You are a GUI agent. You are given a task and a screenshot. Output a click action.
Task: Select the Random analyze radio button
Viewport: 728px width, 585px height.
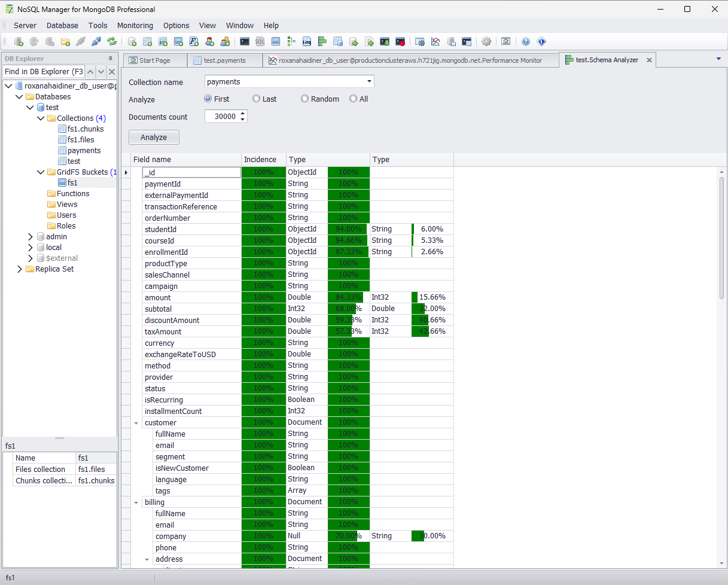pos(305,99)
